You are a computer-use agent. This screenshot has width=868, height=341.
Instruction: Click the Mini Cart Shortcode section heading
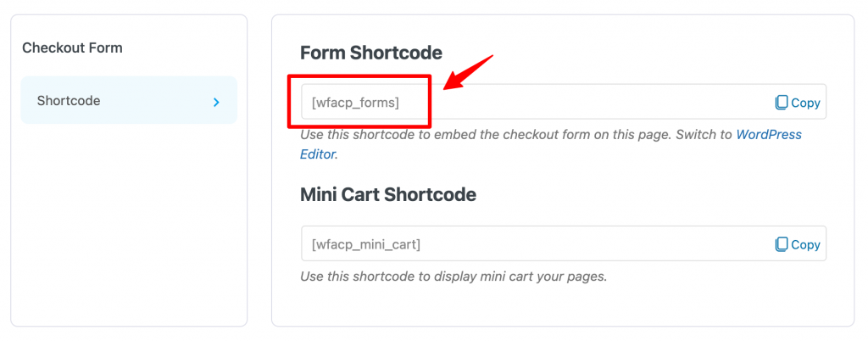pyautogui.click(x=388, y=195)
